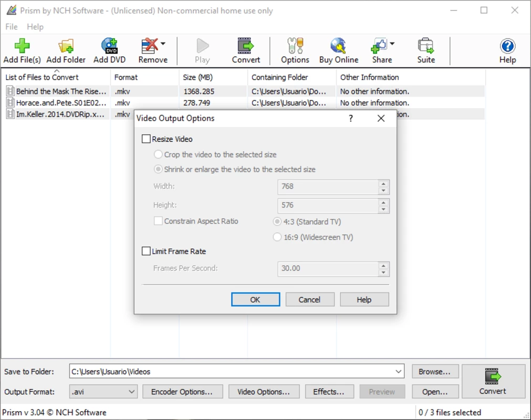The height and width of the screenshot is (420, 531).
Task: Click the Browse... button
Action: click(x=435, y=372)
